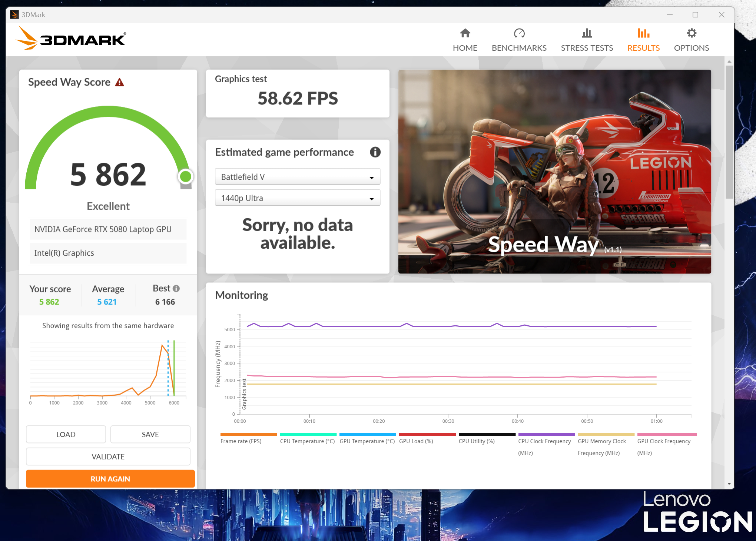
Task: Open the STRESS TESTS tab
Action: tap(587, 40)
